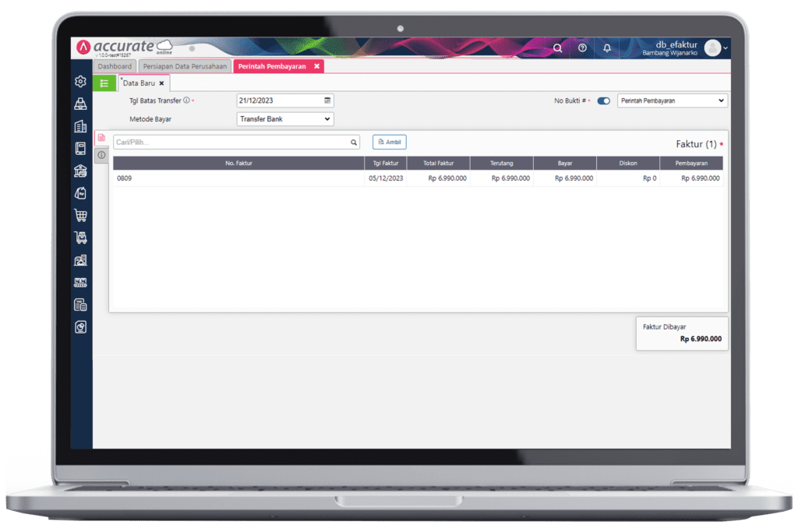
Task: Click the Ambil button
Action: [x=390, y=142]
